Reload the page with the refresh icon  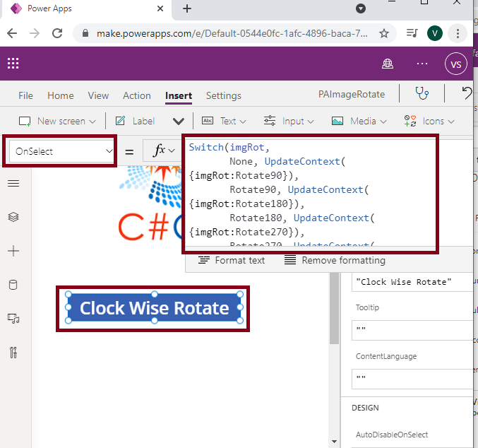pyautogui.click(x=57, y=33)
